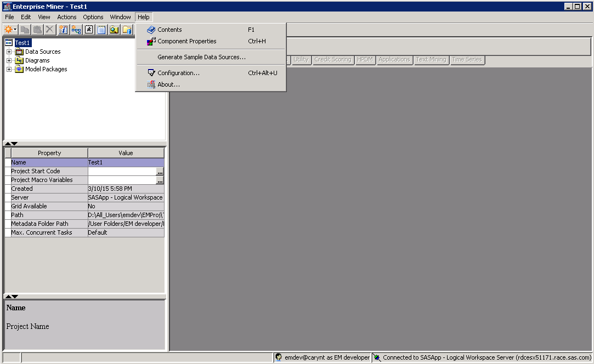The width and height of the screenshot is (594, 364).
Task: Click the New sunburst toolbar icon
Action: pyautogui.click(x=8, y=30)
